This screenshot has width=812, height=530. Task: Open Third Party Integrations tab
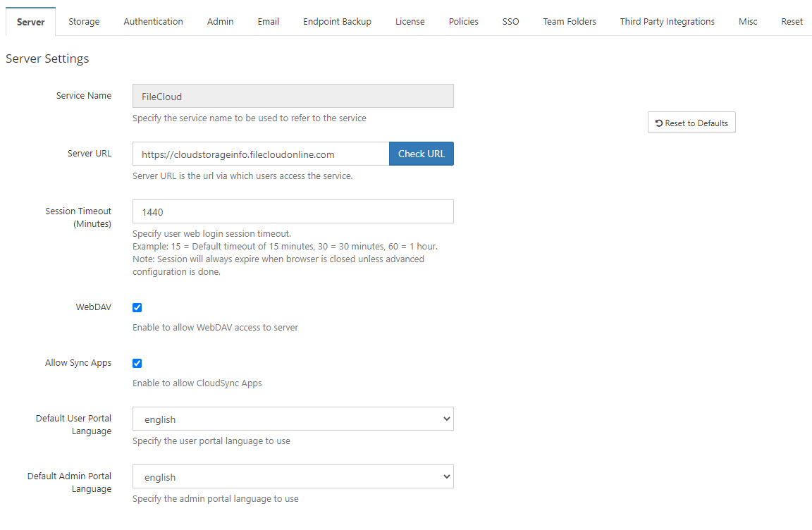(667, 21)
